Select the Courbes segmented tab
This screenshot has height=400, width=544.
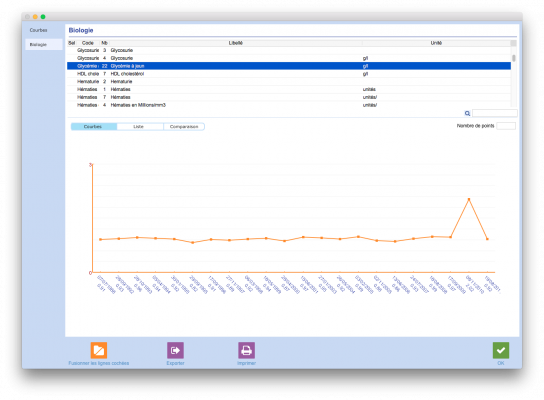click(93, 127)
